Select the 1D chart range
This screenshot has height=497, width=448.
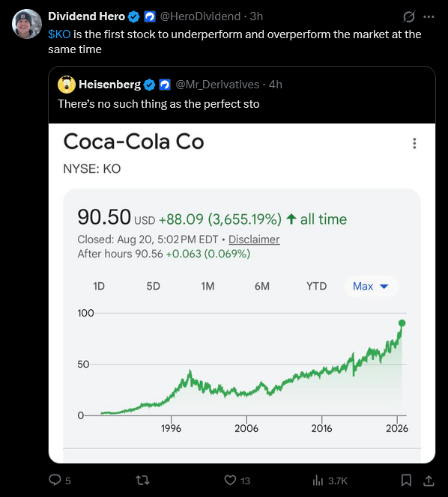click(99, 286)
